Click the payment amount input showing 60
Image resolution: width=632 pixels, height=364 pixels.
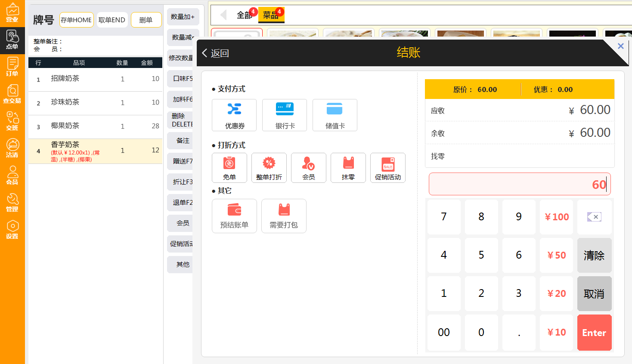[x=519, y=184]
